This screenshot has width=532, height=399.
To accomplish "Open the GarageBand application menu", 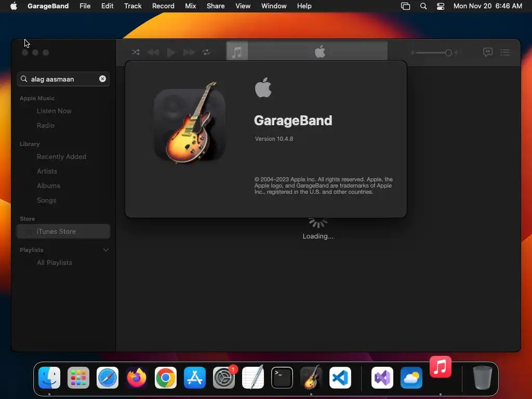I will pos(48,6).
